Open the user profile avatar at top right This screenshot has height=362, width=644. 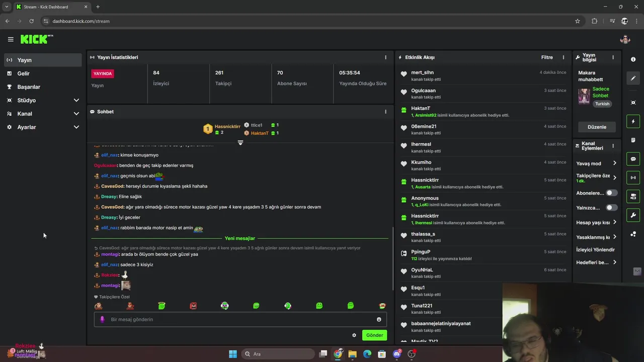click(x=625, y=39)
